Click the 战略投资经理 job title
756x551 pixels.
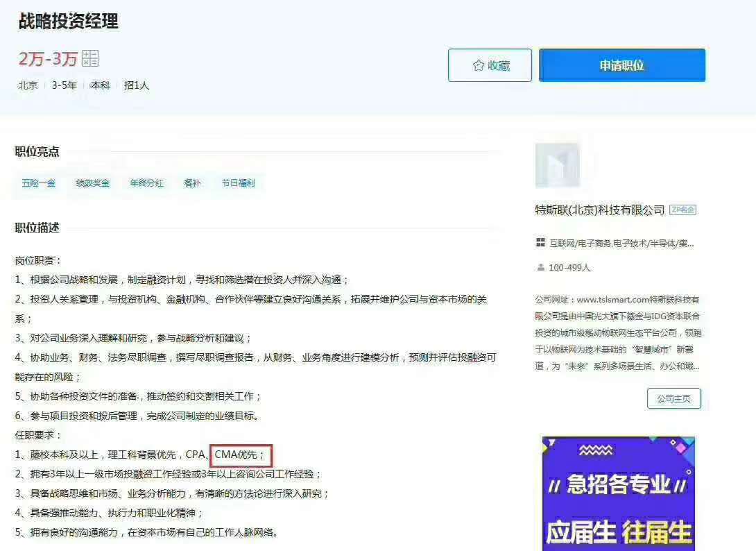67,22
